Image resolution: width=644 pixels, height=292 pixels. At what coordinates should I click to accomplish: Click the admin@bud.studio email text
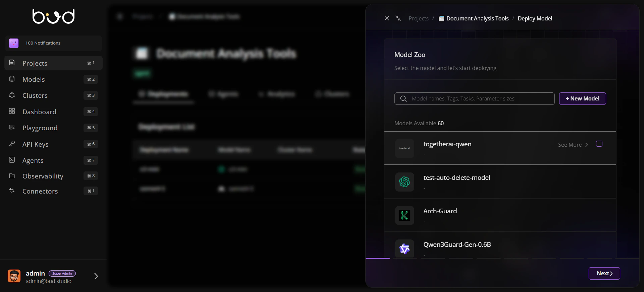pos(49,281)
